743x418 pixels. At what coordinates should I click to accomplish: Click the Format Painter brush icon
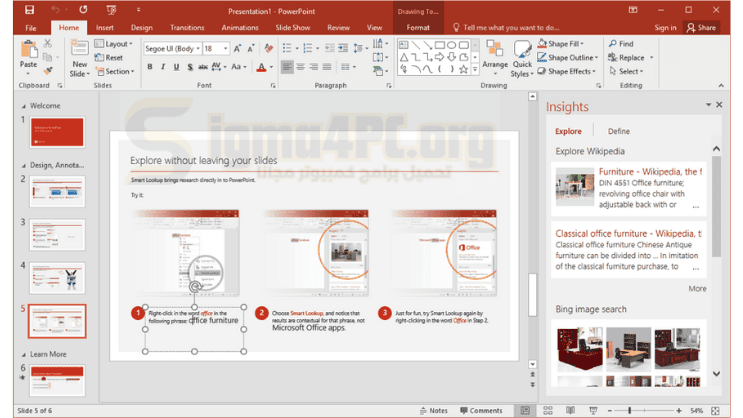48,71
